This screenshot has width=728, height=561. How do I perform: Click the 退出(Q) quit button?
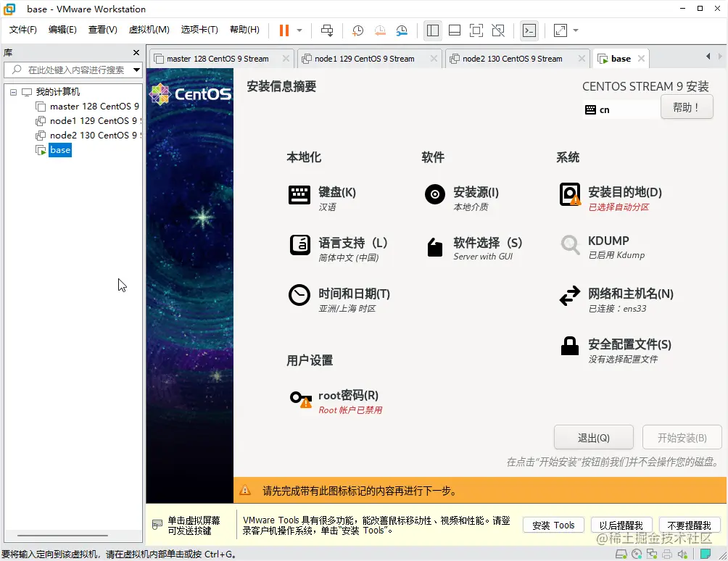pyautogui.click(x=593, y=438)
